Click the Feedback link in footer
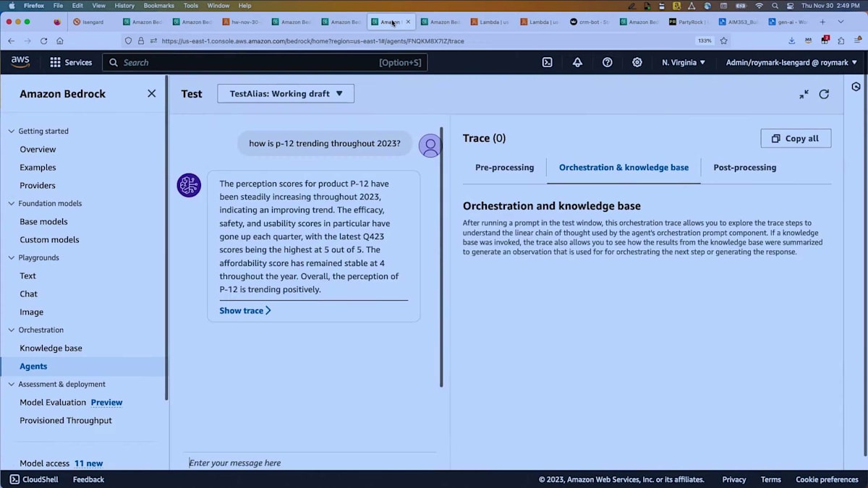The width and height of the screenshot is (868, 488). pyautogui.click(x=88, y=479)
